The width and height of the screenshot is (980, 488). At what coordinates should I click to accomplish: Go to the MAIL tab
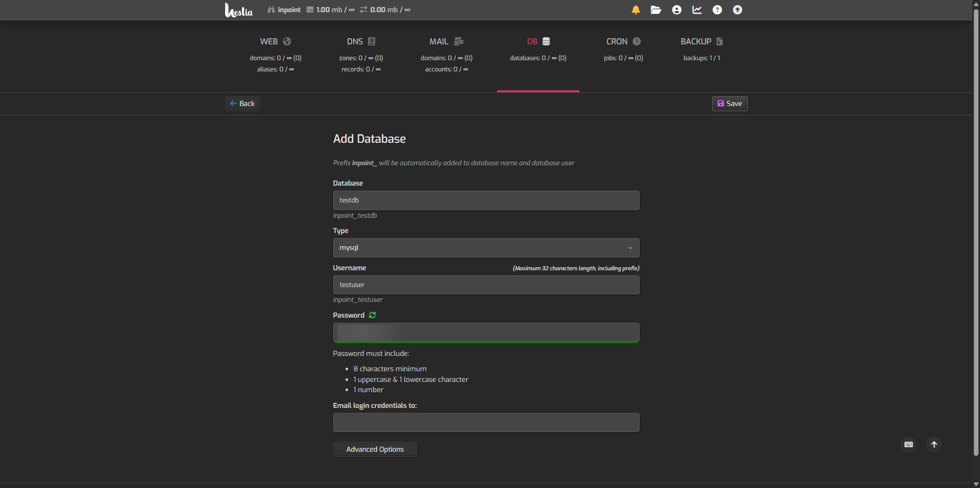446,42
